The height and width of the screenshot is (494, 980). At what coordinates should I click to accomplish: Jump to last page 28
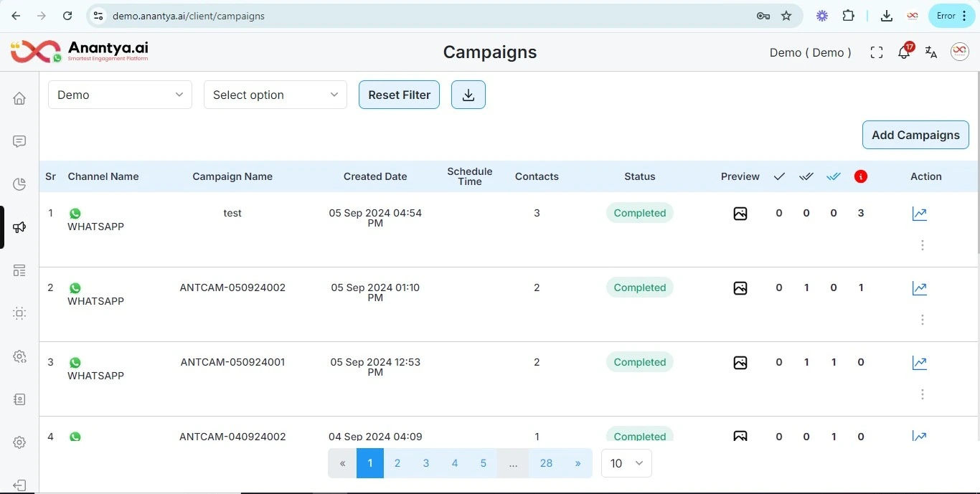(x=546, y=463)
